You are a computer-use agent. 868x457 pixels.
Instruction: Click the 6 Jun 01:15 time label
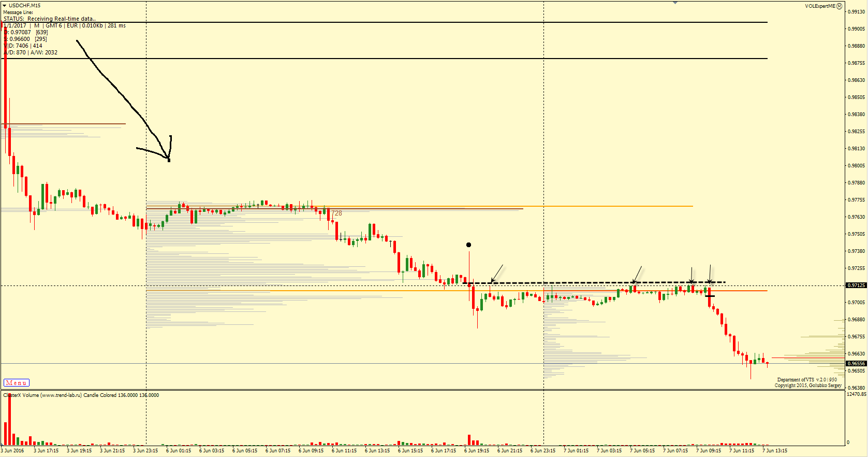pyautogui.click(x=179, y=451)
